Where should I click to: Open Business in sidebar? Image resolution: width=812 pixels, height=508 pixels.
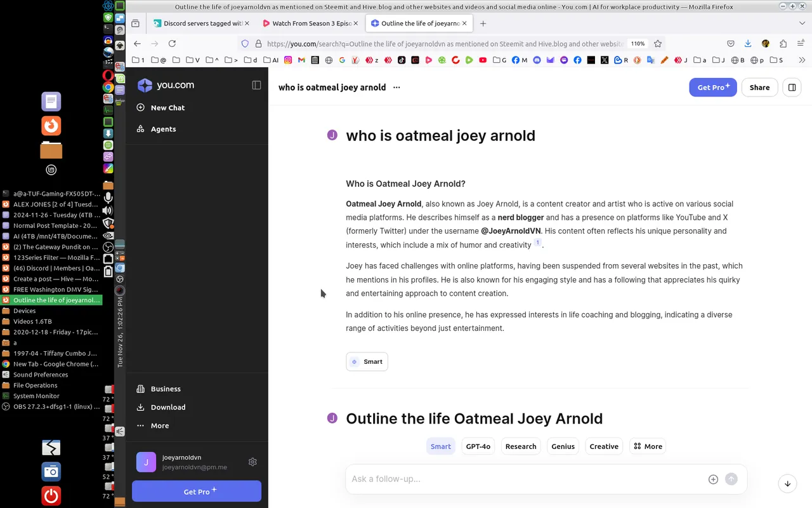159,389
